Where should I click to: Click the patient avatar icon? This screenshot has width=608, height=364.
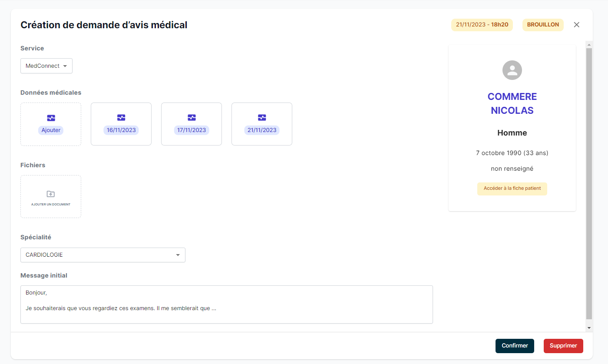(x=512, y=70)
